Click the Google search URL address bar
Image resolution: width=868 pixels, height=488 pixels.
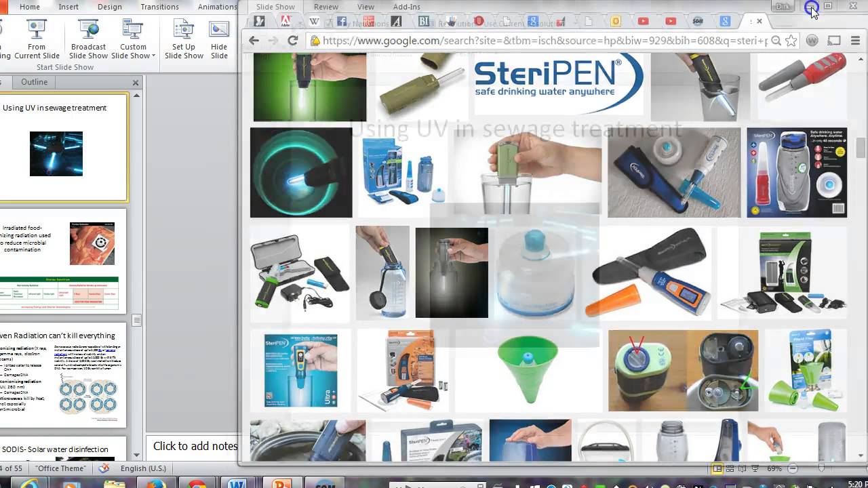pyautogui.click(x=539, y=41)
